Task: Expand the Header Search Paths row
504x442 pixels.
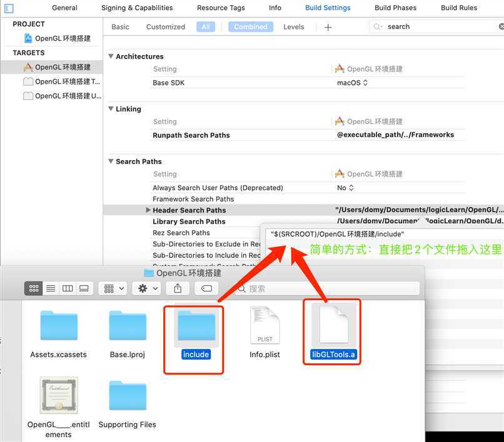Action: coord(148,210)
